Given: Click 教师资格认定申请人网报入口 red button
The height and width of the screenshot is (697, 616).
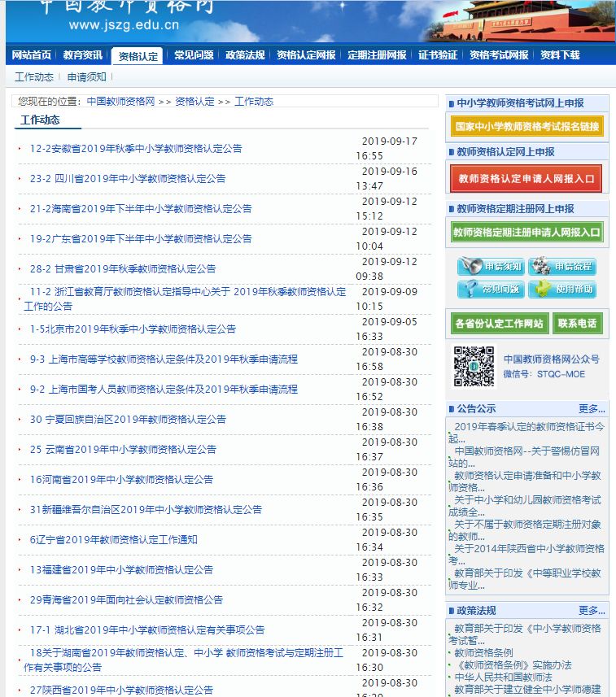Looking at the screenshot, I should pyautogui.click(x=526, y=178).
